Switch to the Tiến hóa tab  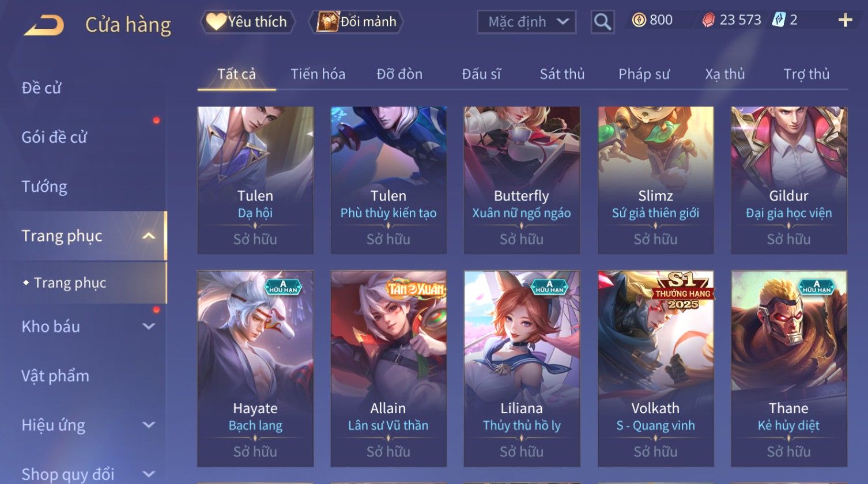click(x=318, y=74)
